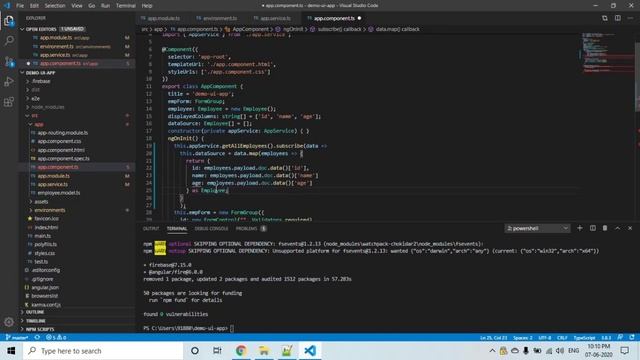
Task: Synchronize changes in status bar
Action: coord(37,338)
